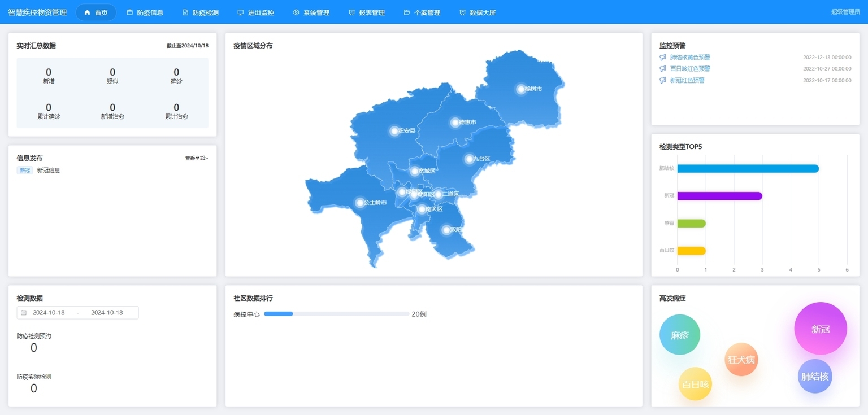Open the 数据大屏 menu
The height and width of the screenshot is (415, 868).
477,12
